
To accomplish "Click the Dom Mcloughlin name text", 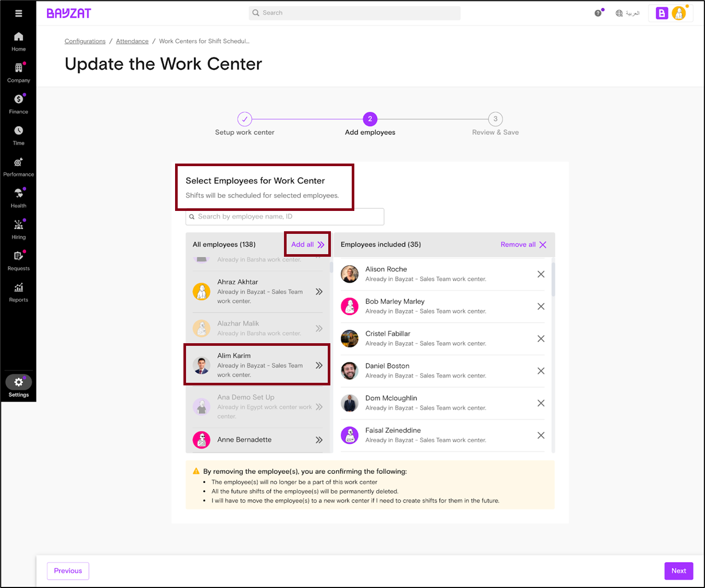I will pos(391,398).
